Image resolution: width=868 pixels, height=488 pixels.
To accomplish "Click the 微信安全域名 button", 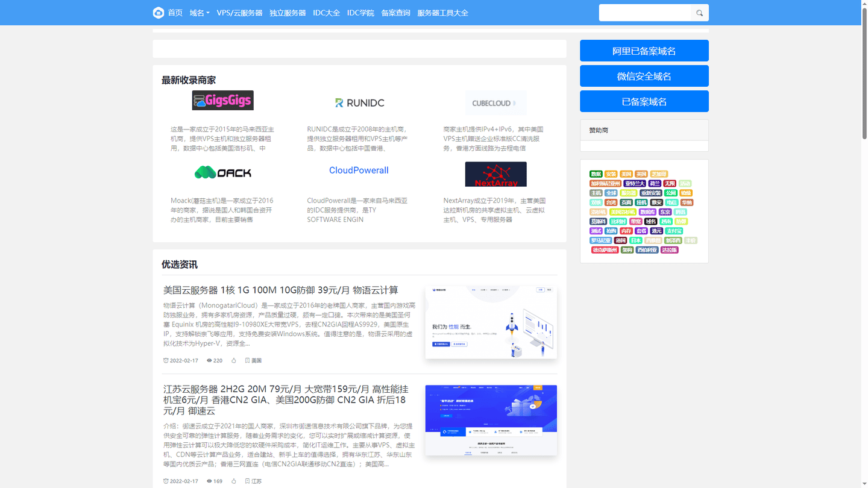I will (644, 76).
